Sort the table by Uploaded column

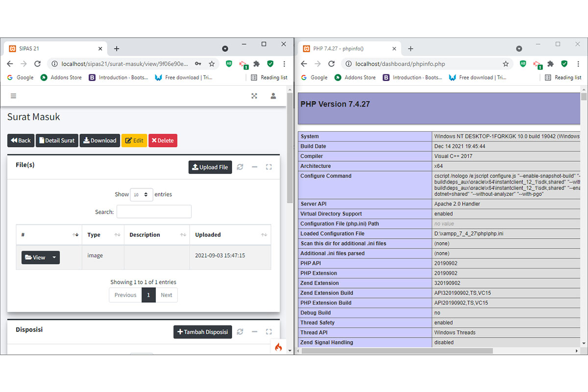pyautogui.click(x=230, y=235)
